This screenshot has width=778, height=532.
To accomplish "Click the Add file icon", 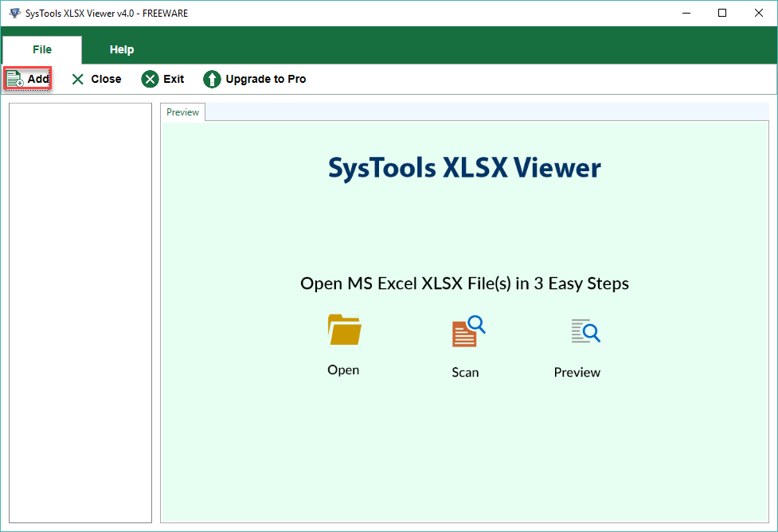I will (x=15, y=79).
